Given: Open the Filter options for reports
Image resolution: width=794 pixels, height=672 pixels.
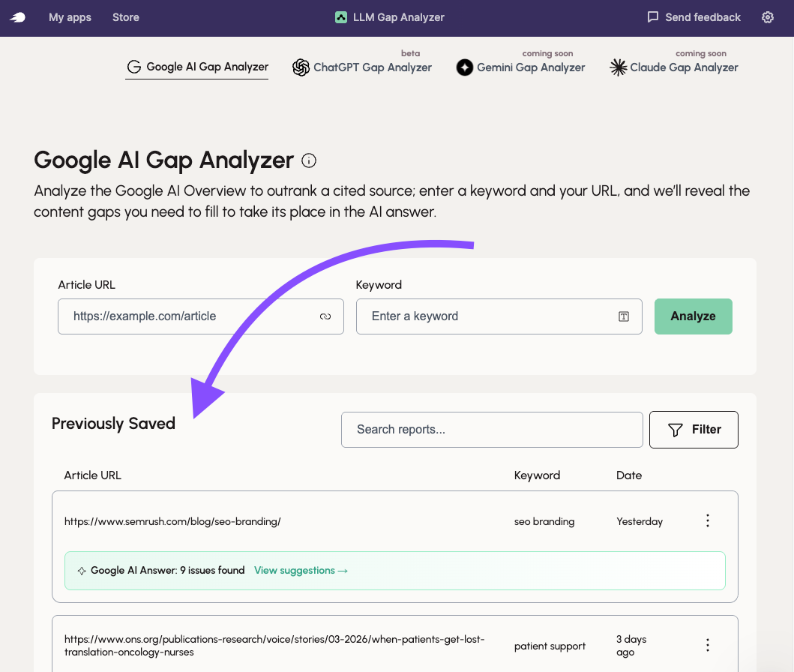Looking at the screenshot, I should (694, 430).
